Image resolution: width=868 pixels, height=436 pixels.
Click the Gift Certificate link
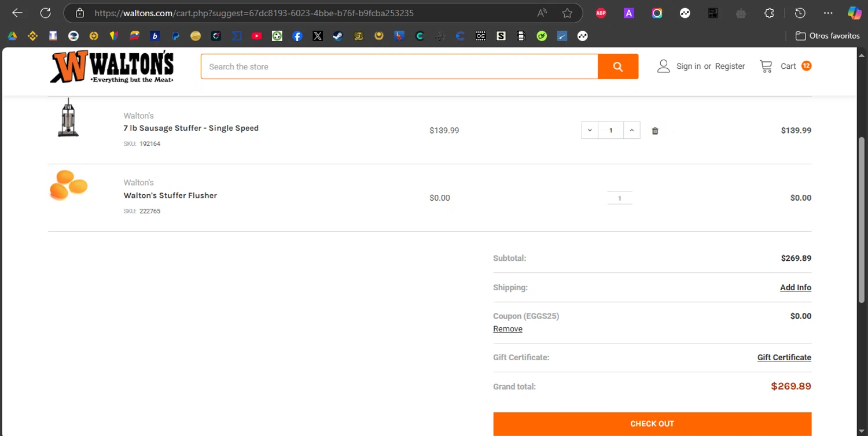(784, 357)
